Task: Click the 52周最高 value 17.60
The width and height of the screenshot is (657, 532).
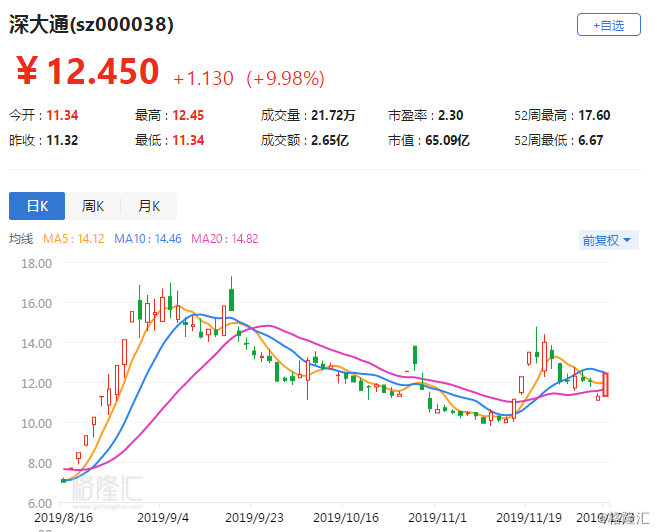Action: pos(594,115)
